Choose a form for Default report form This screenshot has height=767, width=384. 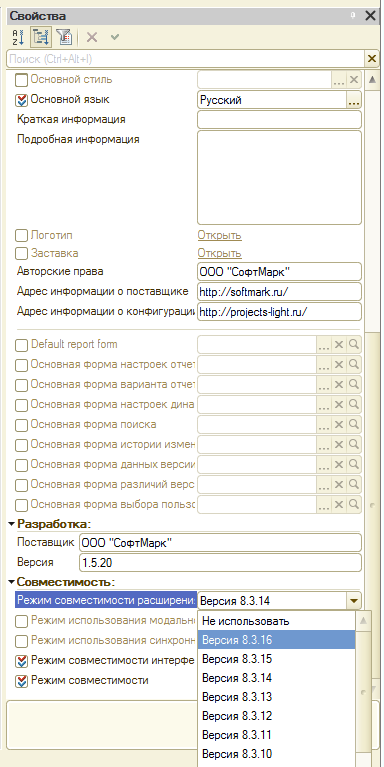pos(324,345)
